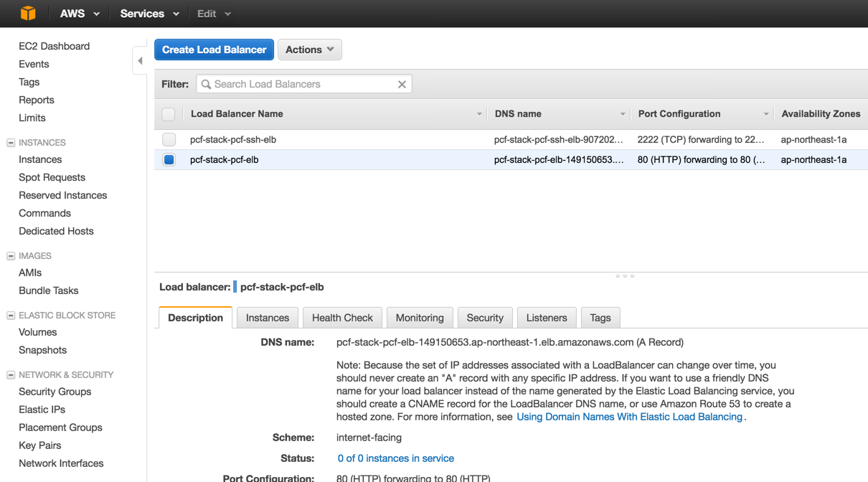Viewport: 868px width, 482px height.
Task: Expand the Services menu dropdown
Action: coord(149,14)
